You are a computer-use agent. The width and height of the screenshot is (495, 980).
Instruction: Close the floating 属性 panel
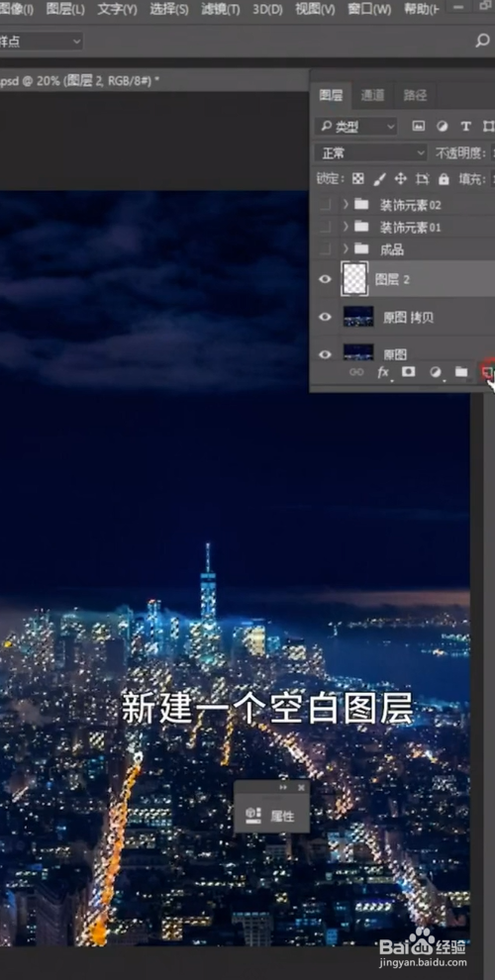point(301,788)
